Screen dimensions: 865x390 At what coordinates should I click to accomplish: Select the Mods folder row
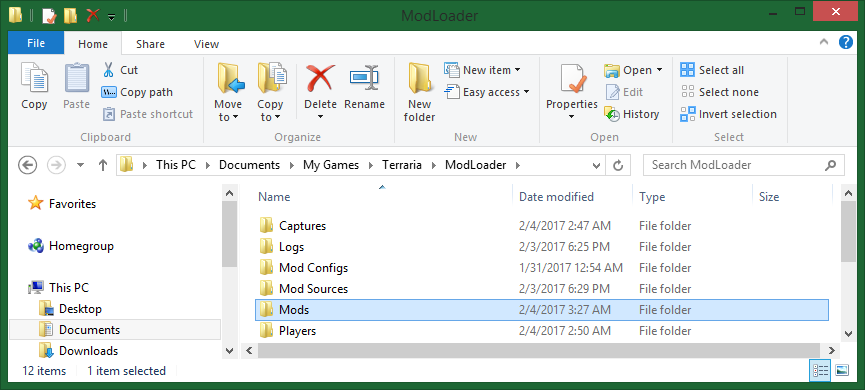click(x=542, y=309)
